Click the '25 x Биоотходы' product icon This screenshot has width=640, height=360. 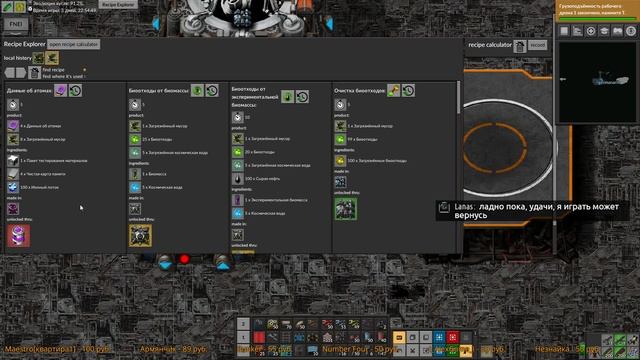tap(135, 139)
